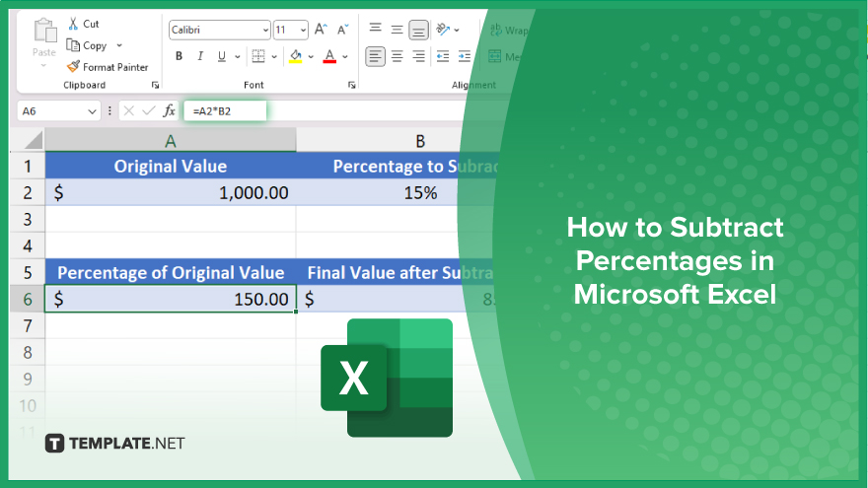Select the column A header
The height and width of the screenshot is (488, 868).
171,141
